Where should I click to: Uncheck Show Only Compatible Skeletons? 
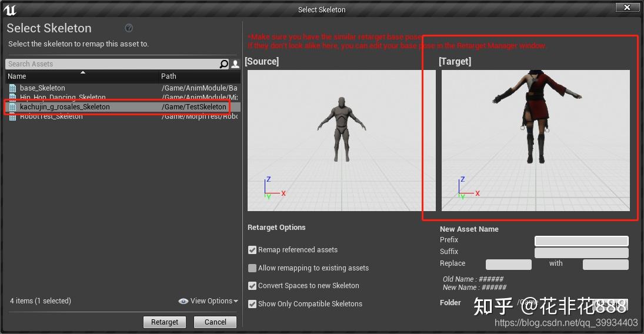[252, 303]
